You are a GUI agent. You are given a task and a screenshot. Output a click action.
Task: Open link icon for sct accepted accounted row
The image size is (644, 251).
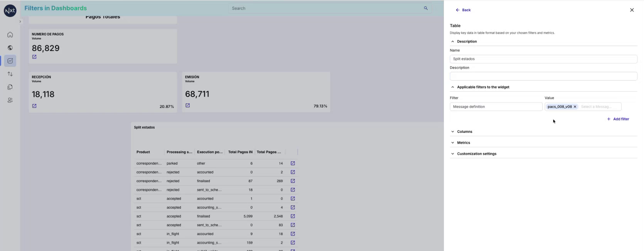[293, 199]
